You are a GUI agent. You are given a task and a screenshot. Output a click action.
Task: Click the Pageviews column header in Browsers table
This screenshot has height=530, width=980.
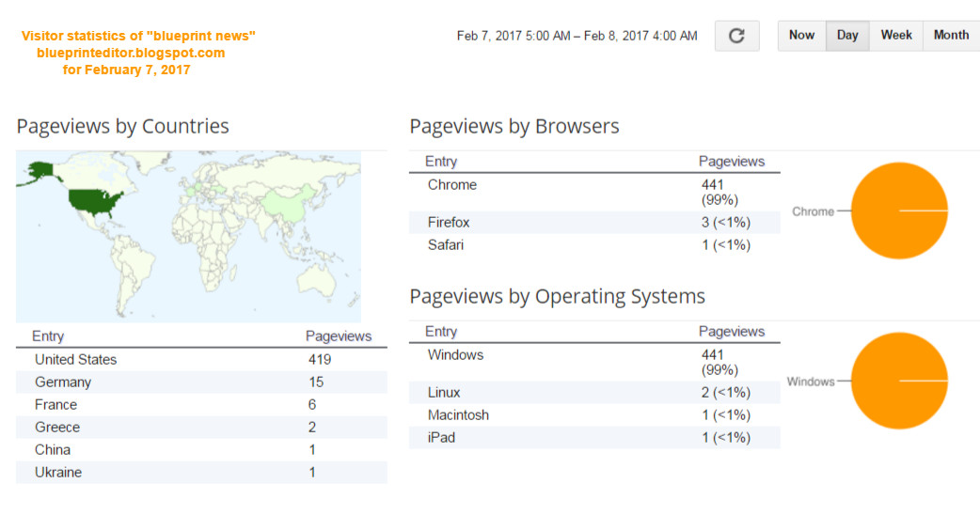tap(732, 161)
